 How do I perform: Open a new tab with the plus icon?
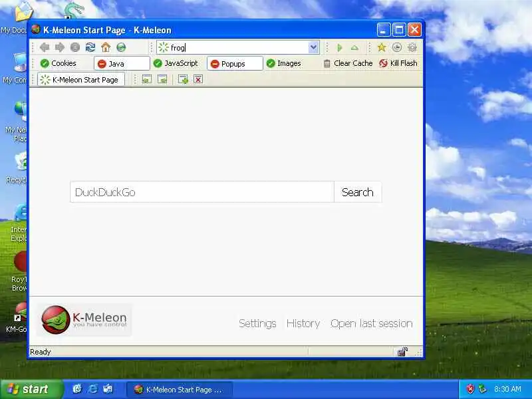point(184,80)
